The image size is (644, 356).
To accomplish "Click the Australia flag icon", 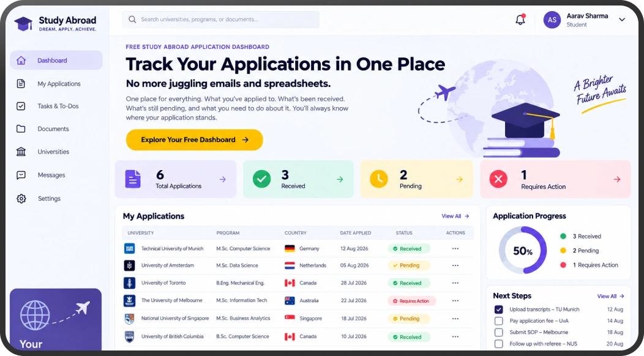I will [x=290, y=300].
